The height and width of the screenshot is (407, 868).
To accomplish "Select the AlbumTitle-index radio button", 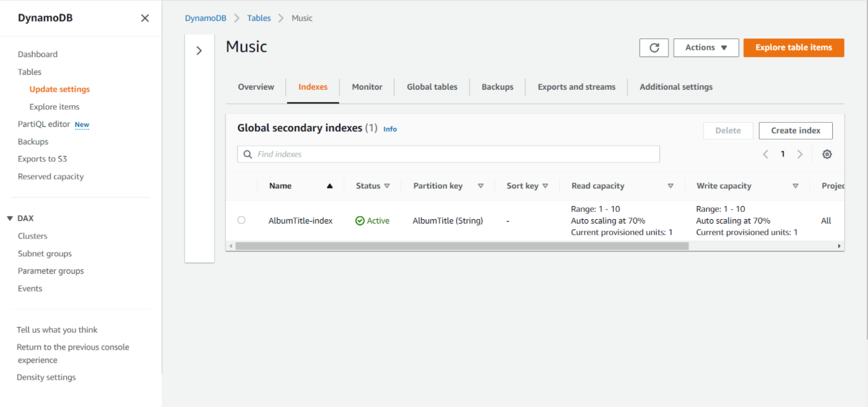I will pos(241,220).
